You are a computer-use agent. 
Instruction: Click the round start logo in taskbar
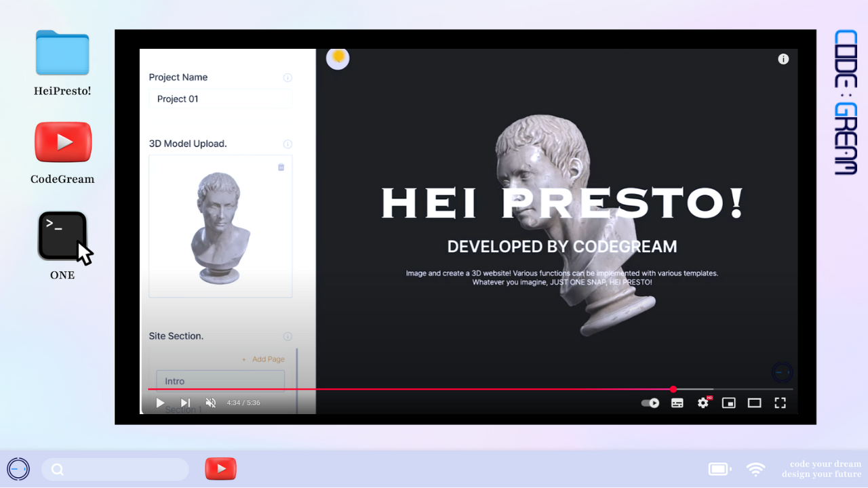18,468
